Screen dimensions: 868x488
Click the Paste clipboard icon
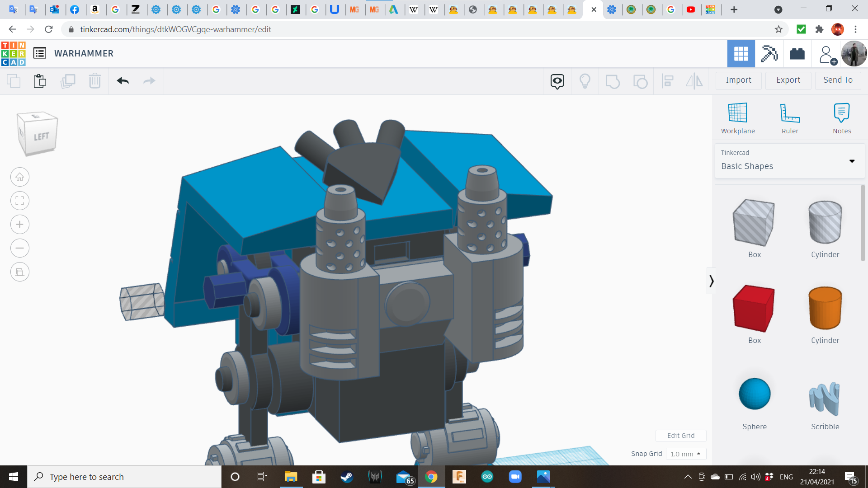coord(40,81)
